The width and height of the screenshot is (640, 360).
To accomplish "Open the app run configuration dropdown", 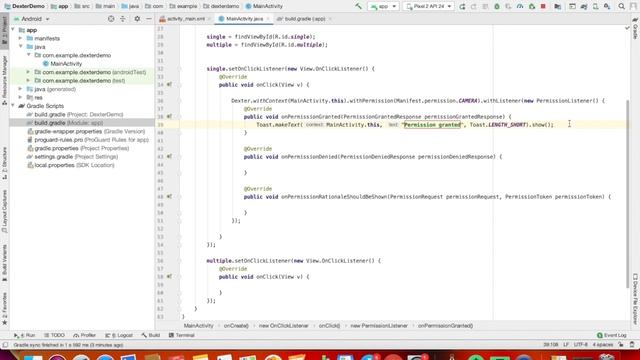I will click(382, 7).
